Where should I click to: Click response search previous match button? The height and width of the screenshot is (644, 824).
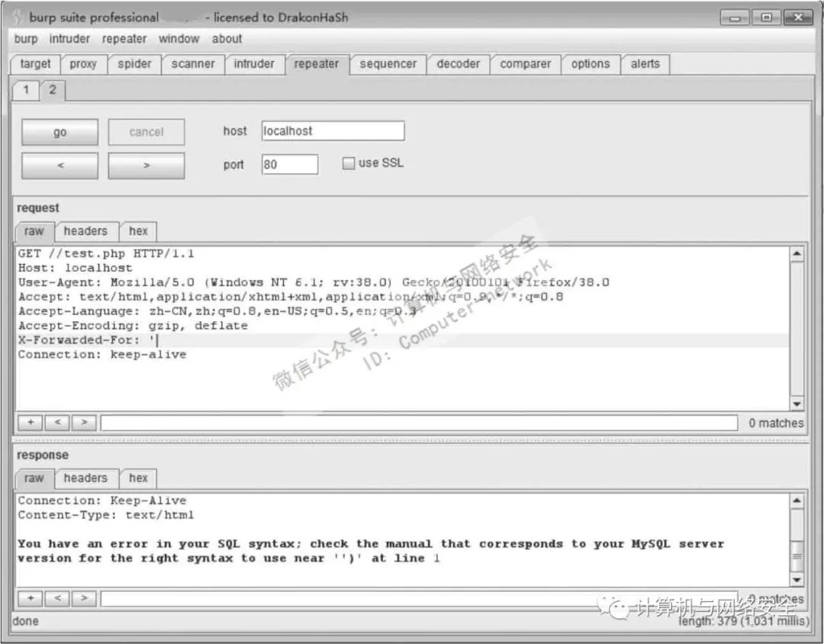(57, 598)
